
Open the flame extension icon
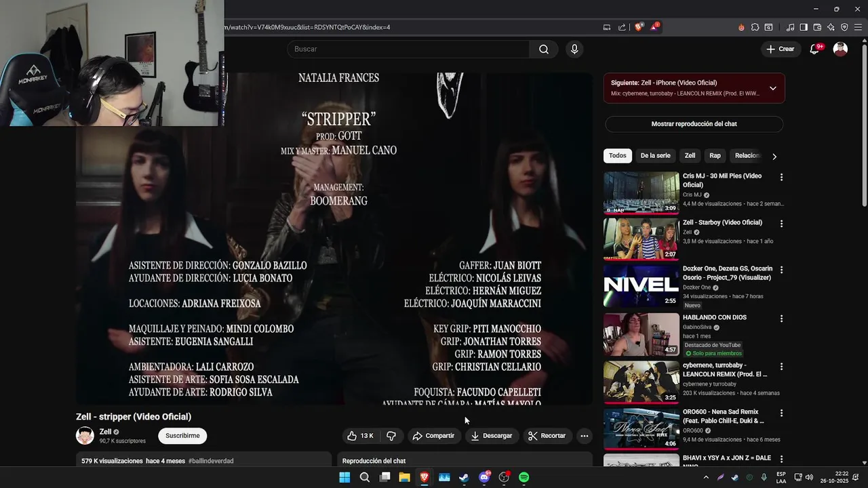[741, 27]
